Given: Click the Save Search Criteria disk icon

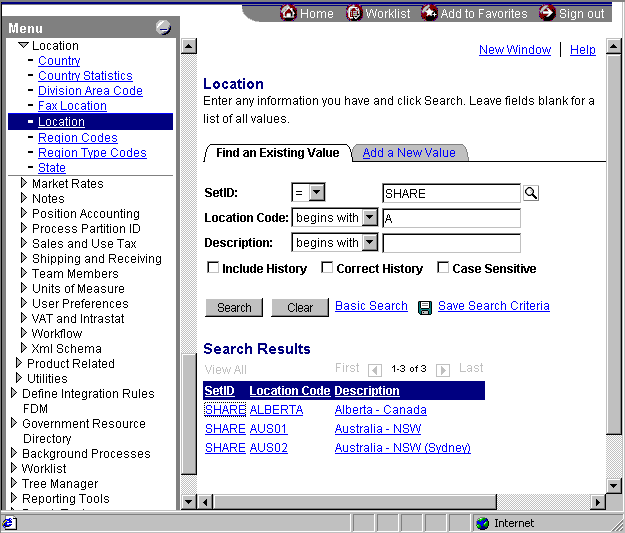Looking at the screenshot, I should tap(425, 307).
